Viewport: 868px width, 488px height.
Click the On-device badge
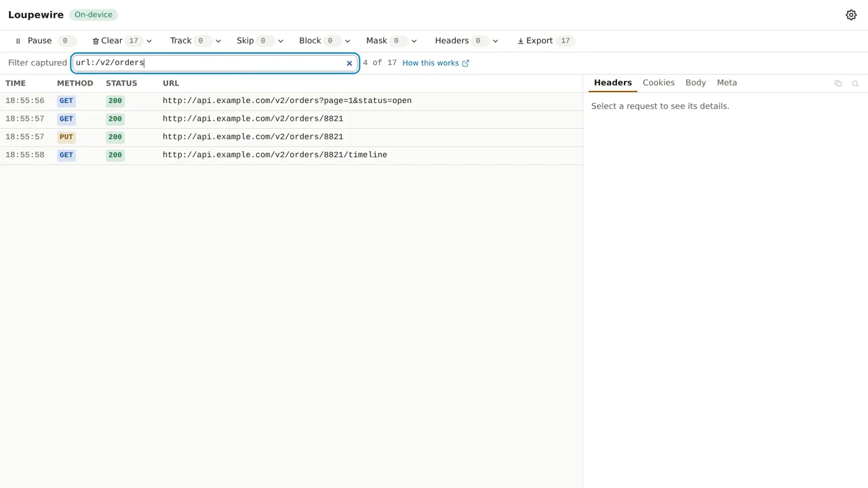(94, 15)
